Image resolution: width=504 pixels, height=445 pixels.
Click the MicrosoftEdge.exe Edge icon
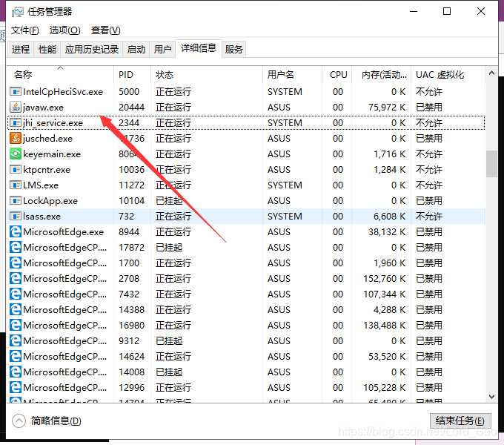point(15,231)
